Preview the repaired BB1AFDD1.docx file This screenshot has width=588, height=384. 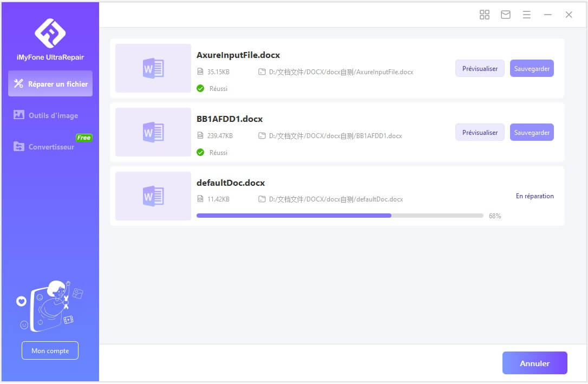pyautogui.click(x=480, y=132)
